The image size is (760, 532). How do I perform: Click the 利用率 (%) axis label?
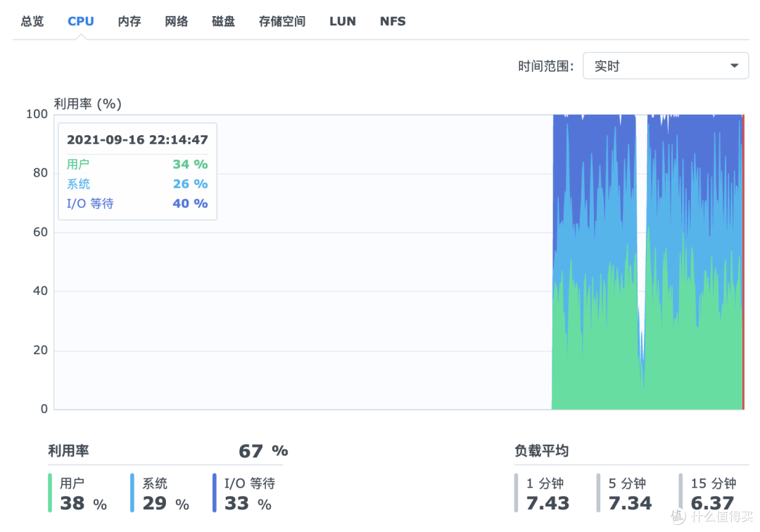tap(88, 103)
